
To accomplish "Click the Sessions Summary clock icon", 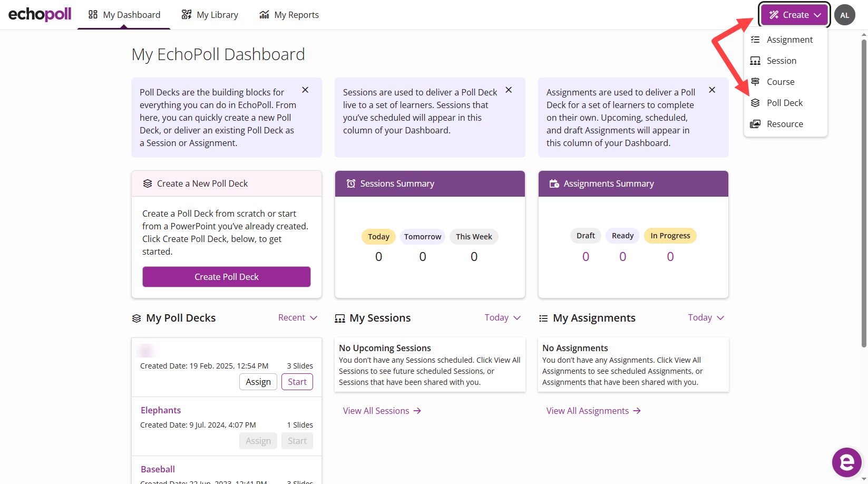I will click(x=351, y=183).
